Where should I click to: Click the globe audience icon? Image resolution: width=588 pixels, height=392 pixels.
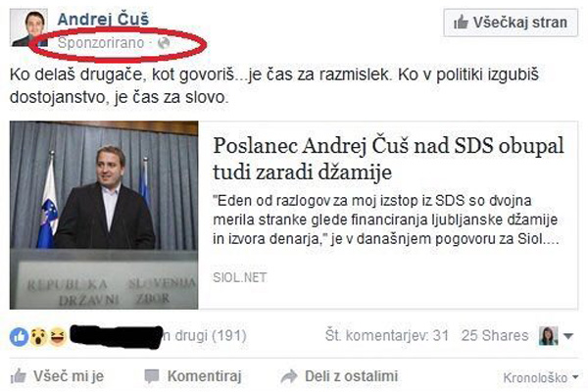click(x=164, y=43)
